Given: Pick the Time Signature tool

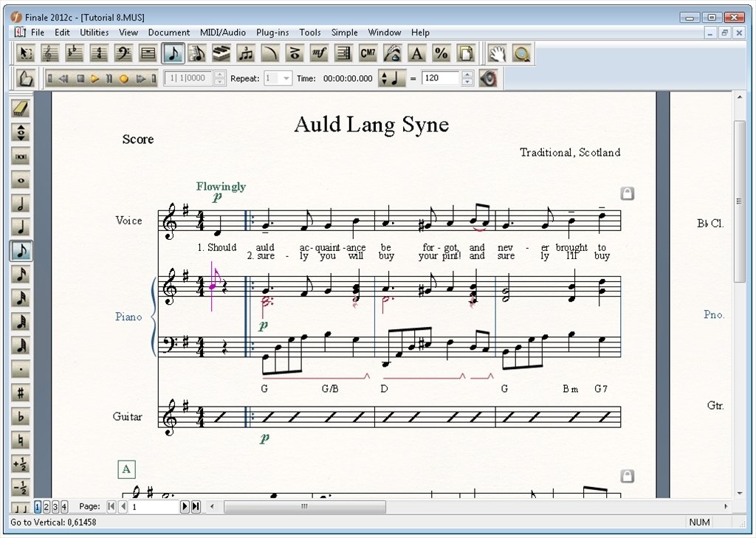Looking at the screenshot, I should tap(99, 53).
